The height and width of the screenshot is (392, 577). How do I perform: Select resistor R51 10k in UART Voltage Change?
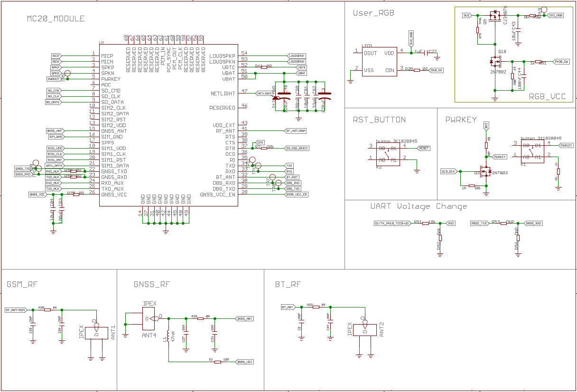(426, 223)
